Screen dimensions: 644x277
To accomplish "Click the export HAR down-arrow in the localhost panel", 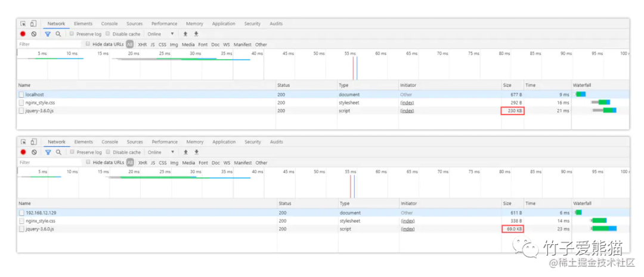I will [x=196, y=34].
